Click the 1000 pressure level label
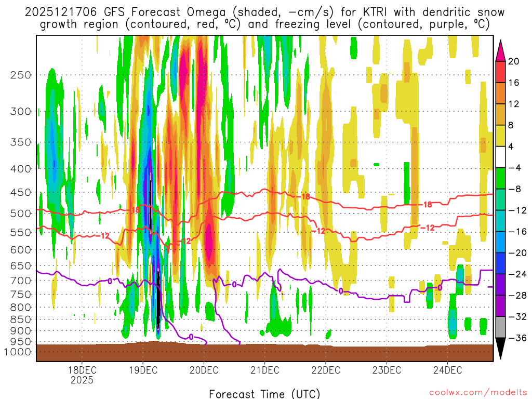 click(19, 352)
